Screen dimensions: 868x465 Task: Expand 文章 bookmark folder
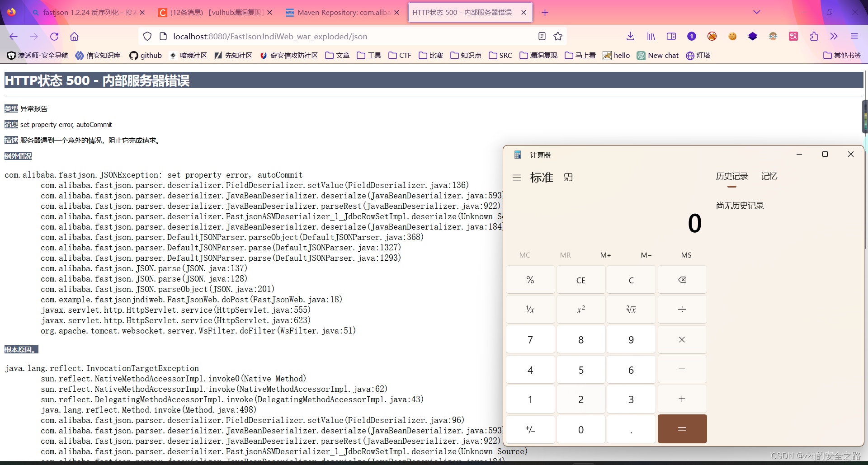click(337, 56)
